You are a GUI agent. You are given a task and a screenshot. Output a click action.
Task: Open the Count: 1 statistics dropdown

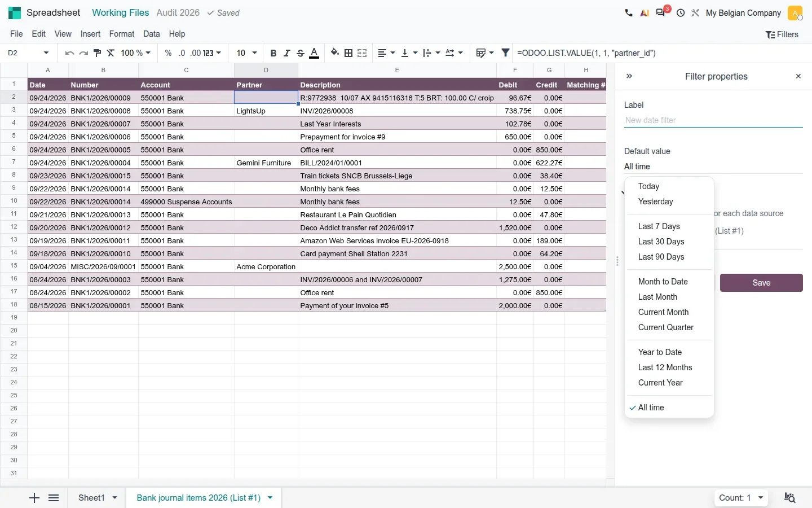coord(741,498)
